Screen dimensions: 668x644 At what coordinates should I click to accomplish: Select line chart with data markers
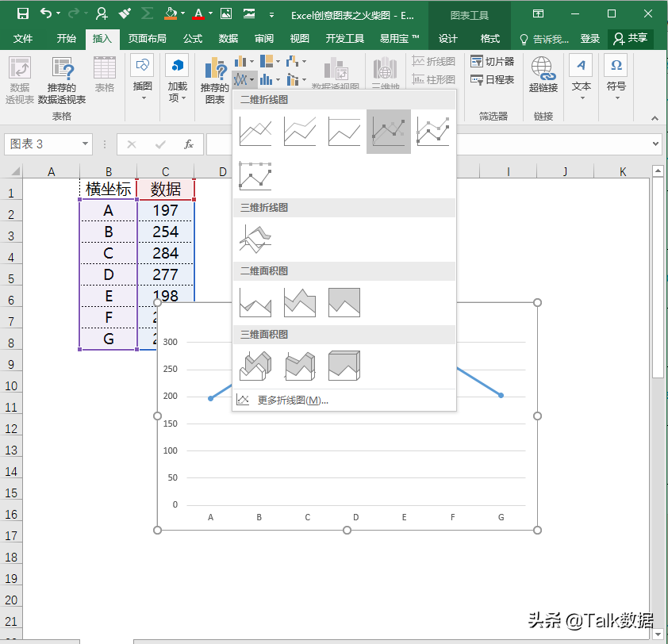pyautogui.click(x=389, y=131)
